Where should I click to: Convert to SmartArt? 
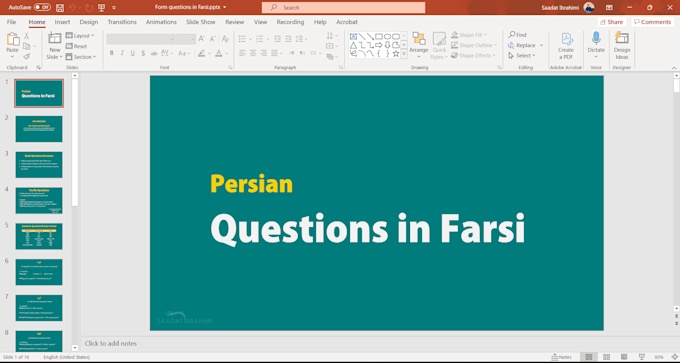(332, 57)
